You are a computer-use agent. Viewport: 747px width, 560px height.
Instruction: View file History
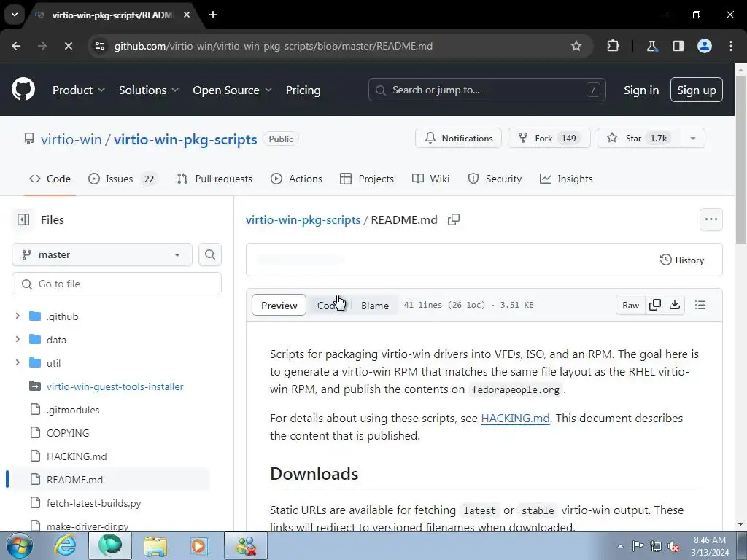point(682,260)
